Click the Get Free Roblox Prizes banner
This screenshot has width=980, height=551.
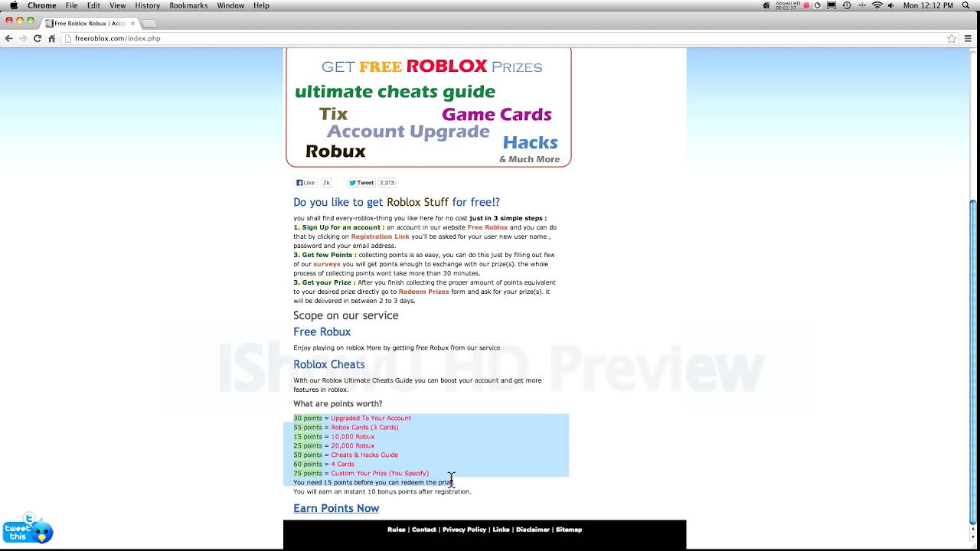[429, 107]
